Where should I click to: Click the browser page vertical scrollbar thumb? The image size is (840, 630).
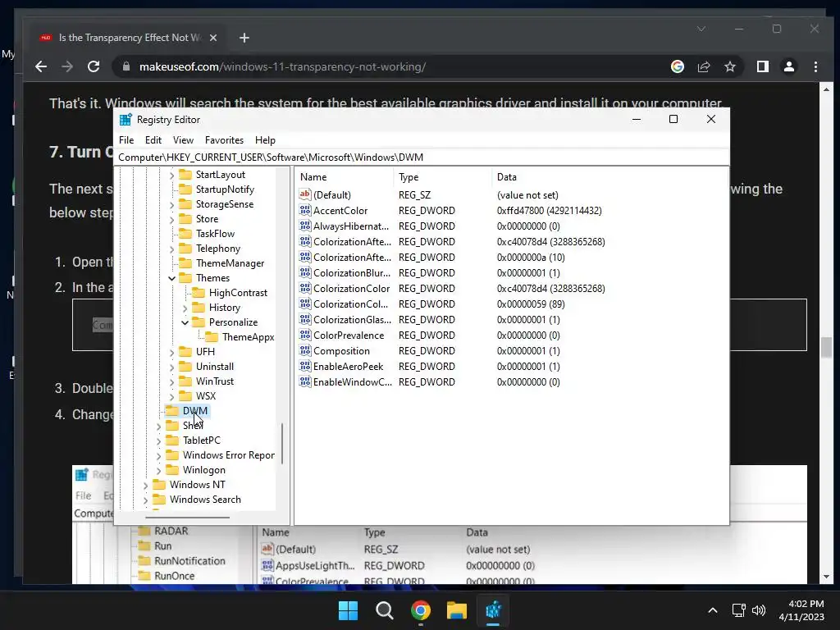point(826,347)
